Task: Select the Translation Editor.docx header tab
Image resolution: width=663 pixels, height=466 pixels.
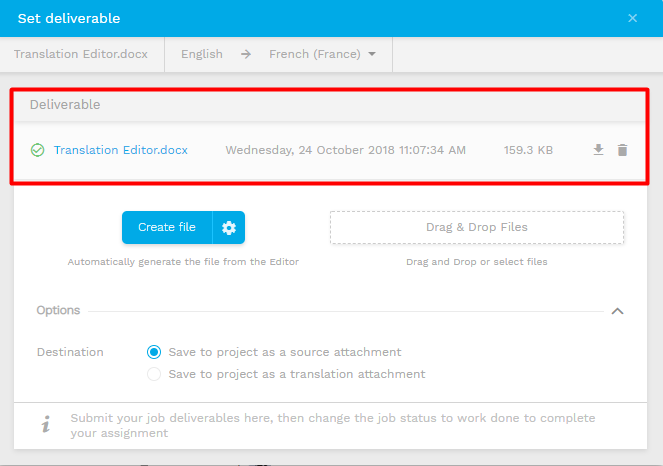Action: [81, 54]
